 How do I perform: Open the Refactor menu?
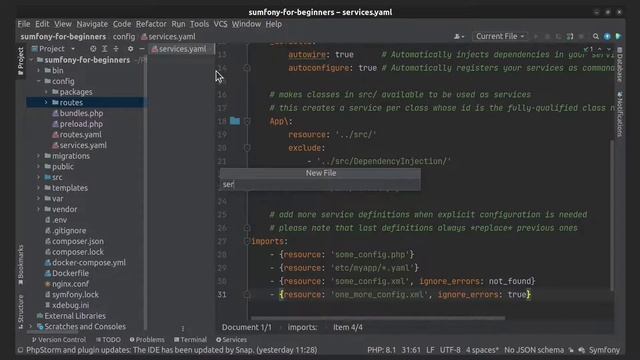click(x=151, y=24)
